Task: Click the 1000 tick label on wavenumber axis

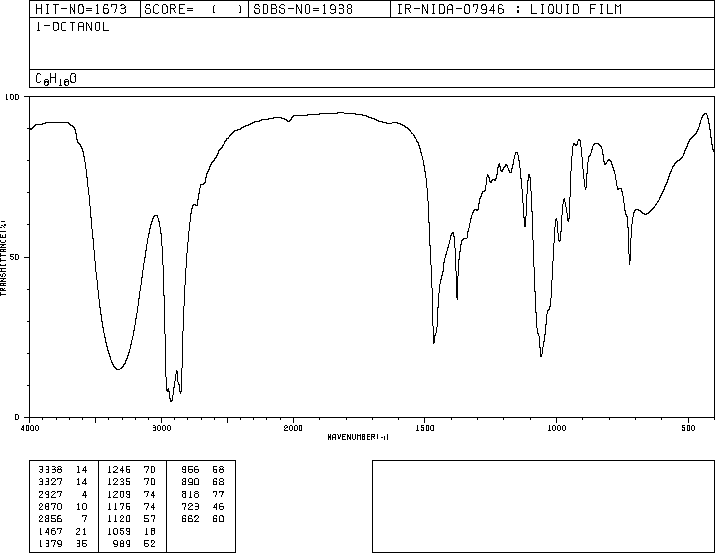Action: click(556, 428)
